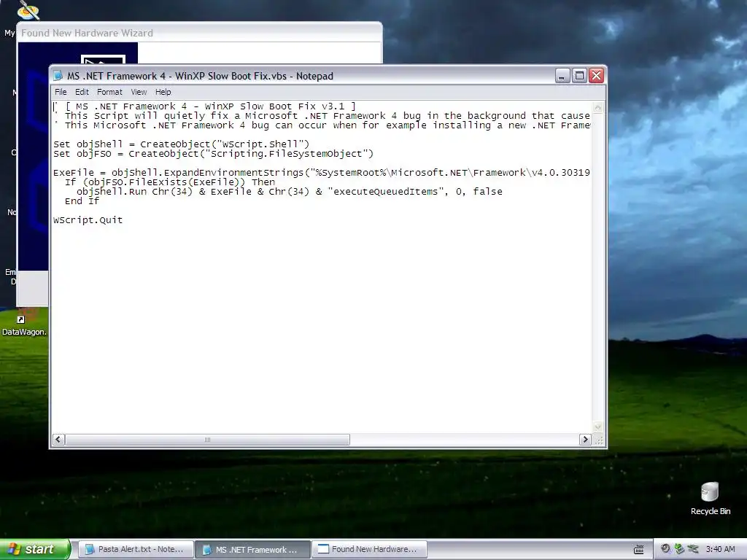Switch to Found New Hardware taskbar button
The width and height of the screenshot is (747, 560).
(369, 550)
